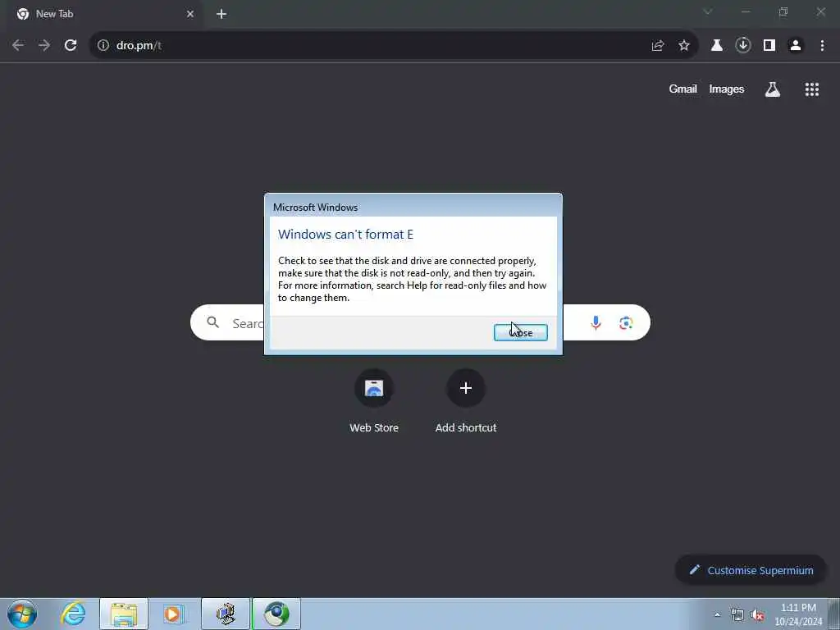Screen dimensions: 840x630
Task: Reload the current page
Action: [71, 46]
